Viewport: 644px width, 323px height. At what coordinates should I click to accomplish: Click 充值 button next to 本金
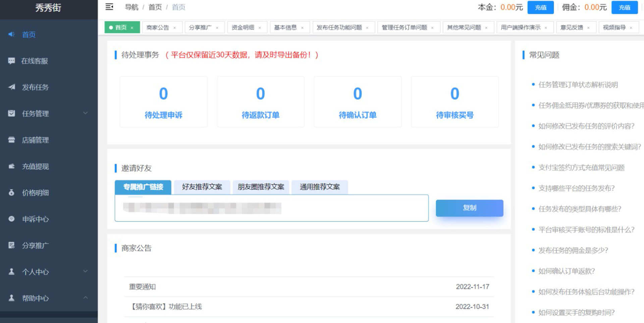(x=540, y=7)
